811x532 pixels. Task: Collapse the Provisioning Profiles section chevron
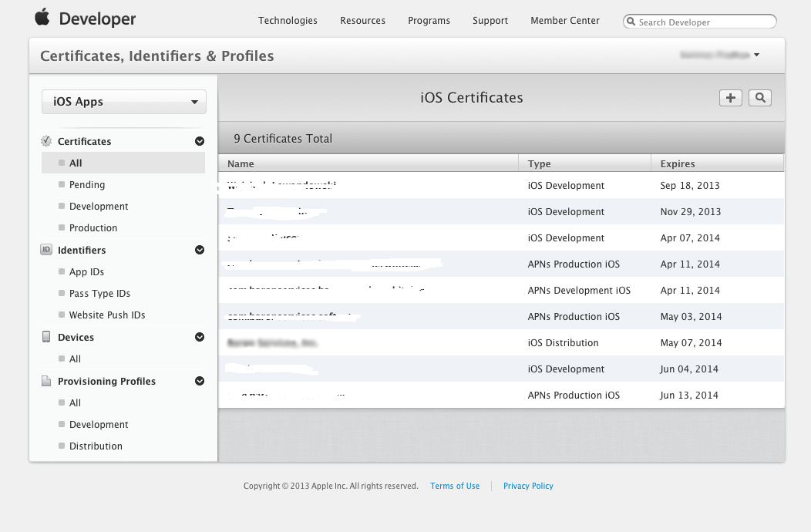200,381
